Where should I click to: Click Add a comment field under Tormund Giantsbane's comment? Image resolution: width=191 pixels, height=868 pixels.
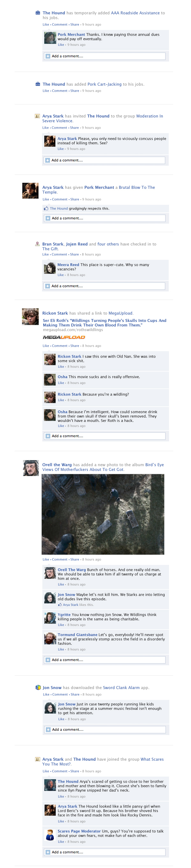point(105,660)
